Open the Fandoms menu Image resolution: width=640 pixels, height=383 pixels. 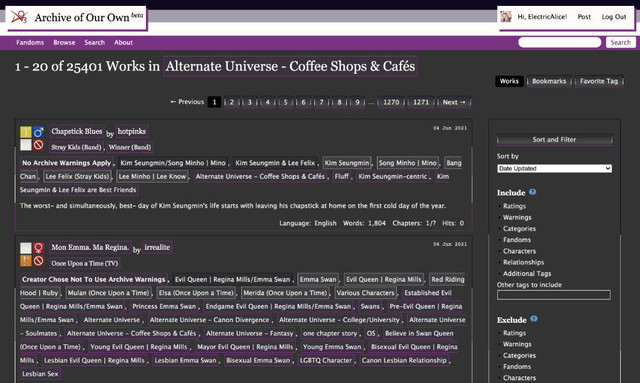(30, 42)
